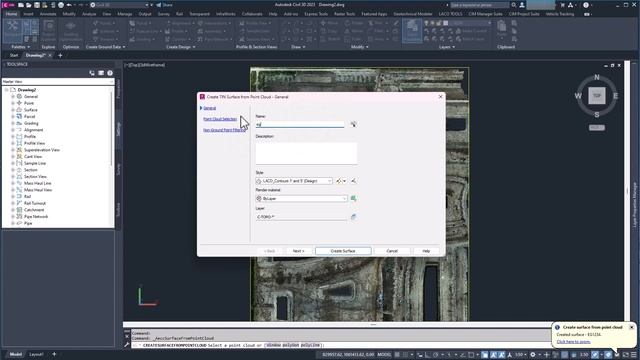Add a new layout with plus button
This screenshot has height=360, width=640.
click(x=54, y=354)
